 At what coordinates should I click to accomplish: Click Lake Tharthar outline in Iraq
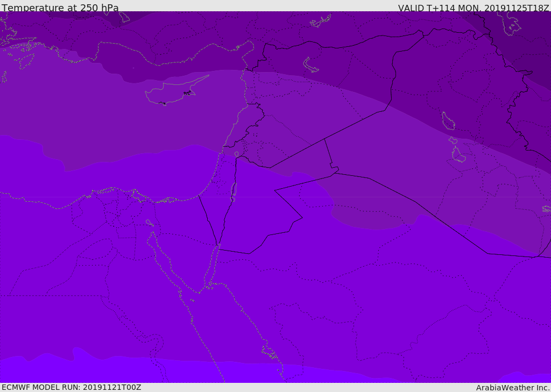pyautogui.click(x=448, y=121)
